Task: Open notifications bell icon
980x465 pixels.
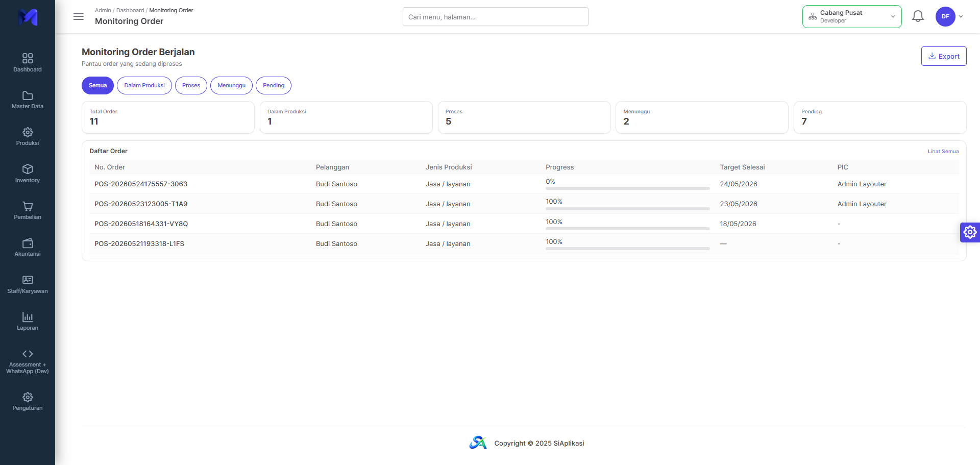Action: point(918,16)
